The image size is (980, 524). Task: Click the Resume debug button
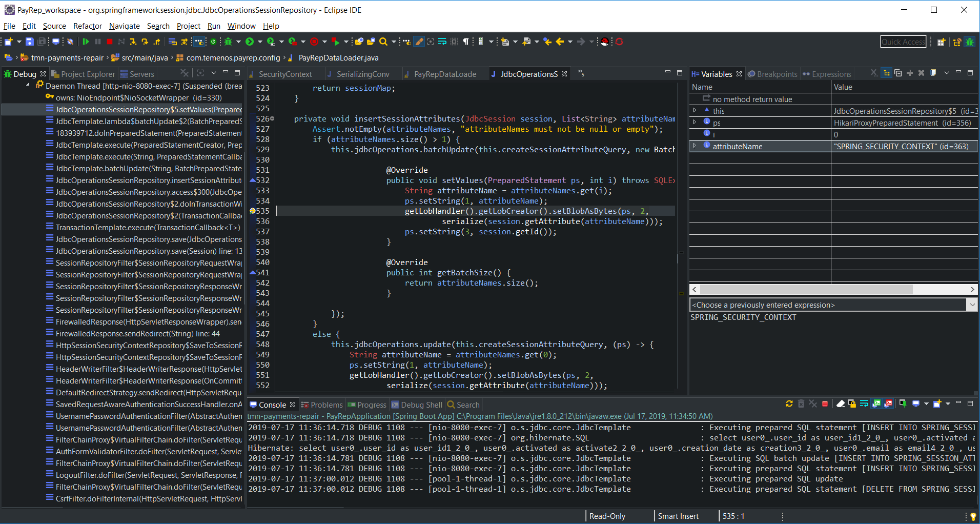[86, 42]
